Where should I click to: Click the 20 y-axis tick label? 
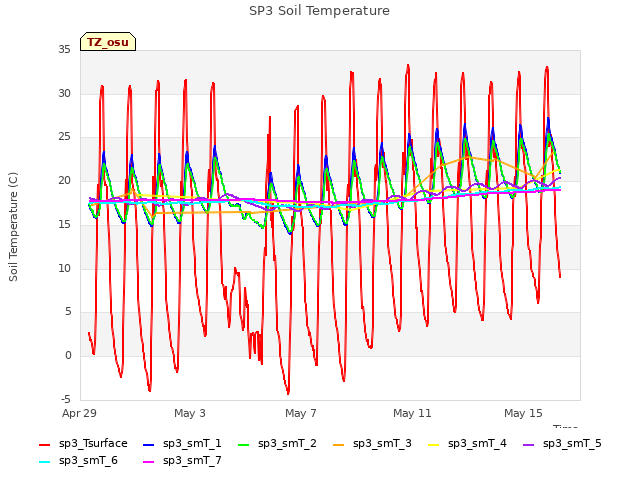pyautogui.click(x=64, y=180)
